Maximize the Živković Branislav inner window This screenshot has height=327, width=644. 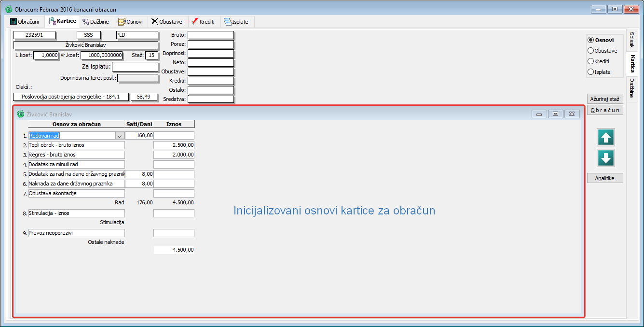pos(555,114)
